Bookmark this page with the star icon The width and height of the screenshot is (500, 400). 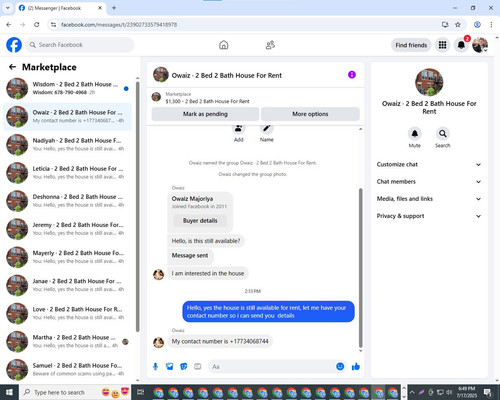tap(458, 25)
